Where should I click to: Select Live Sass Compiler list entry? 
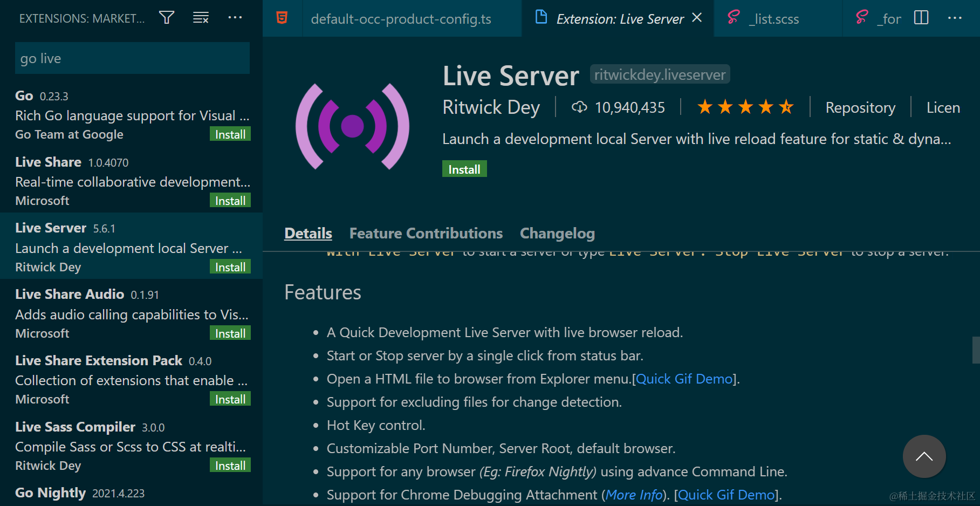(131, 446)
